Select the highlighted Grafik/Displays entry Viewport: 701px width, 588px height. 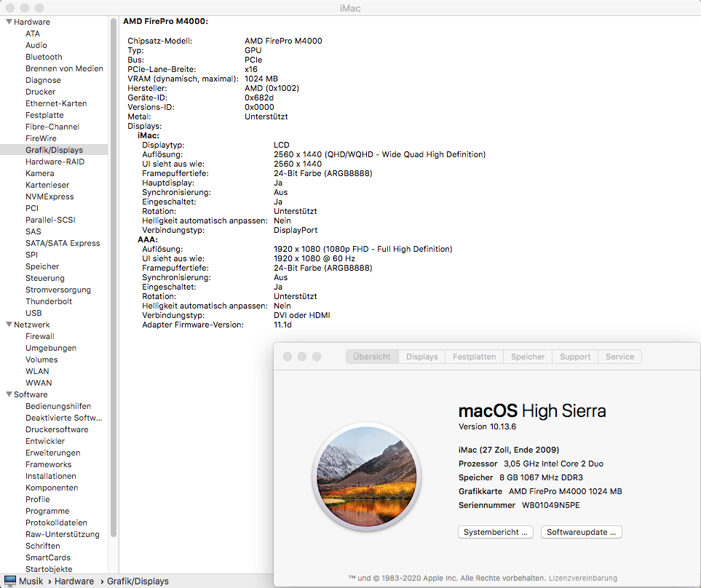tap(54, 150)
